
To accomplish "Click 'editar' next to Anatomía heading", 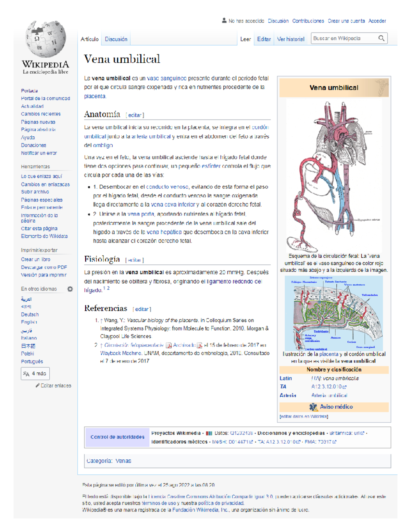I will (x=135, y=115).
